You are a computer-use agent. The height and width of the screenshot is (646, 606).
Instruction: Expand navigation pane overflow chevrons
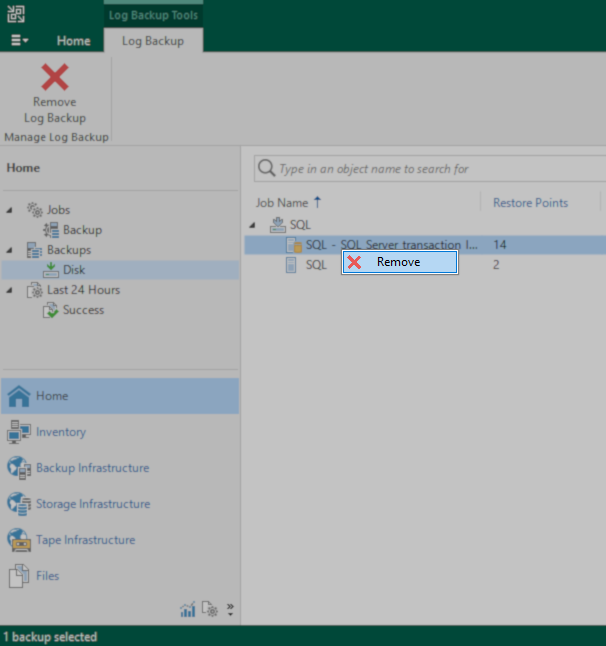pos(230,609)
